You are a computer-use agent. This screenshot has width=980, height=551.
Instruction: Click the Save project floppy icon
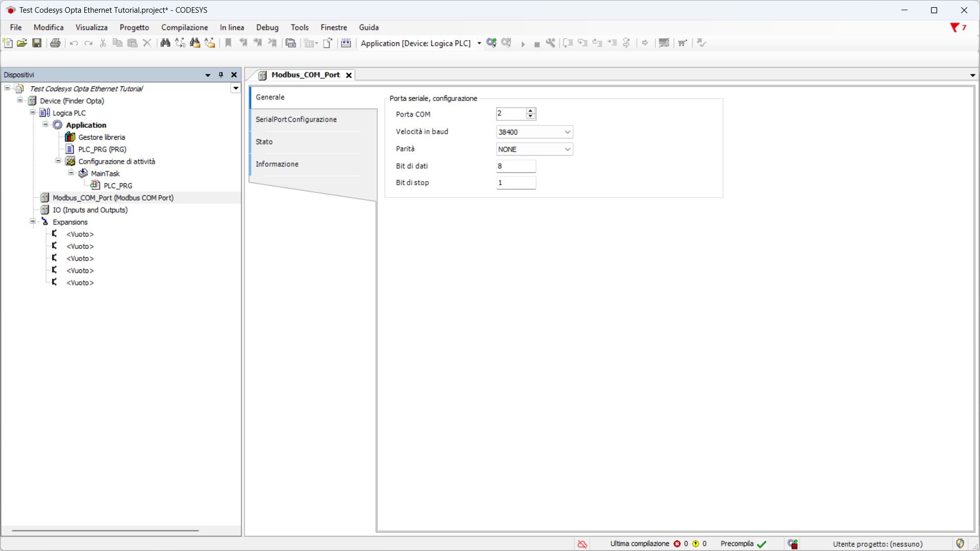coord(37,43)
